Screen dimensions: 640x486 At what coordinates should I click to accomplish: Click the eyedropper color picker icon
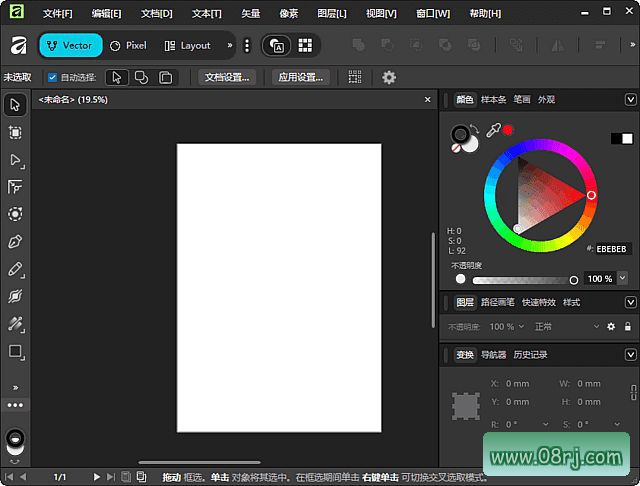(492, 130)
